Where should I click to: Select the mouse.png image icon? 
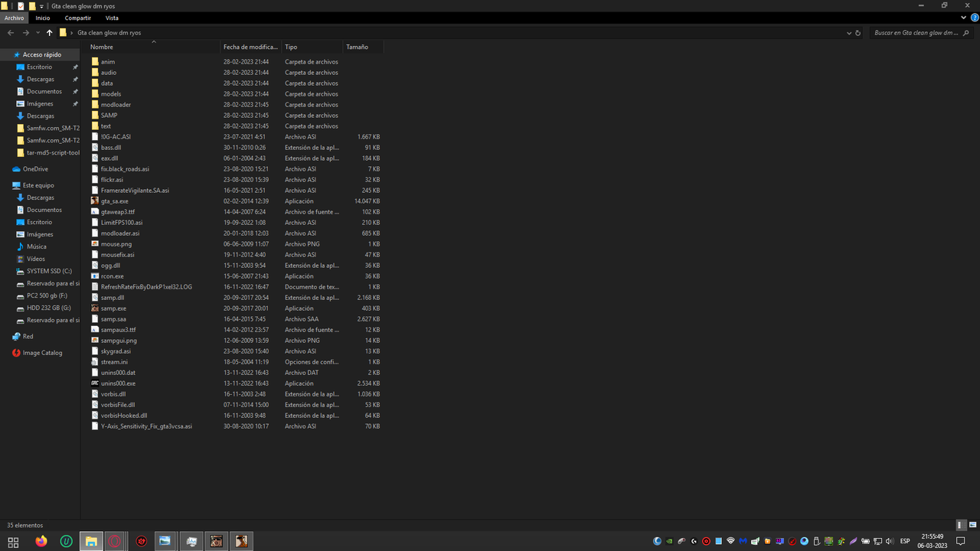click(95, 244)
